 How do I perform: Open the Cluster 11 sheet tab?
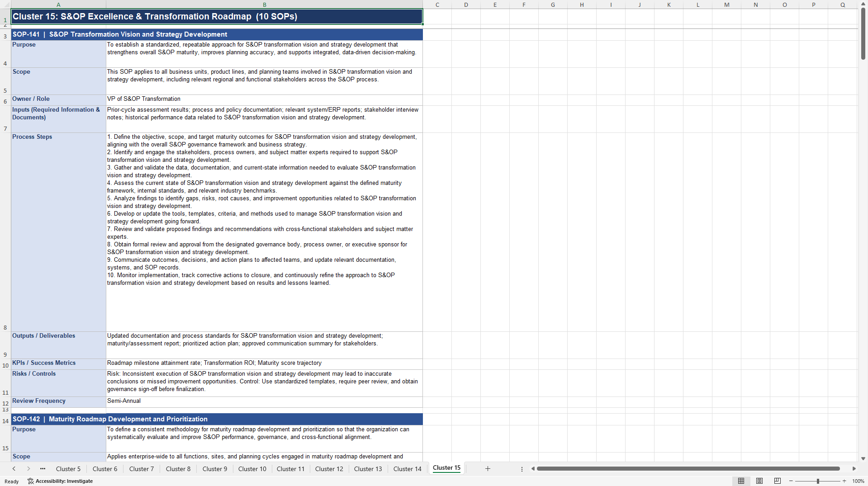291,469
